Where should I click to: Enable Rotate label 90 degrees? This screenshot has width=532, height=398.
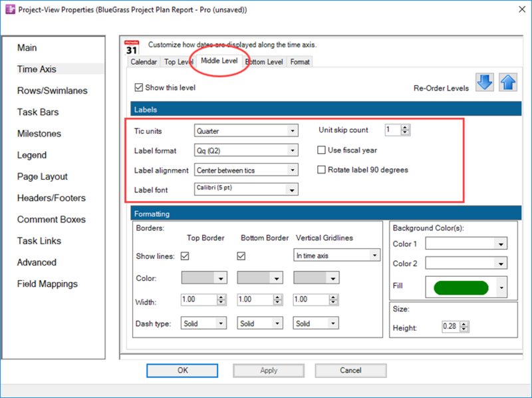coord(321,170)
